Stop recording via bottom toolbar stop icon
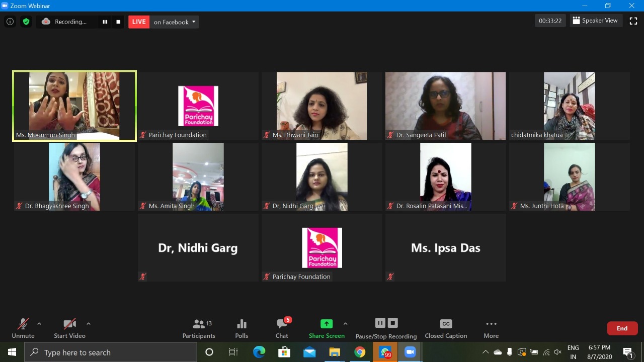Viewport: 644px width, 362px height. point(393,323)
